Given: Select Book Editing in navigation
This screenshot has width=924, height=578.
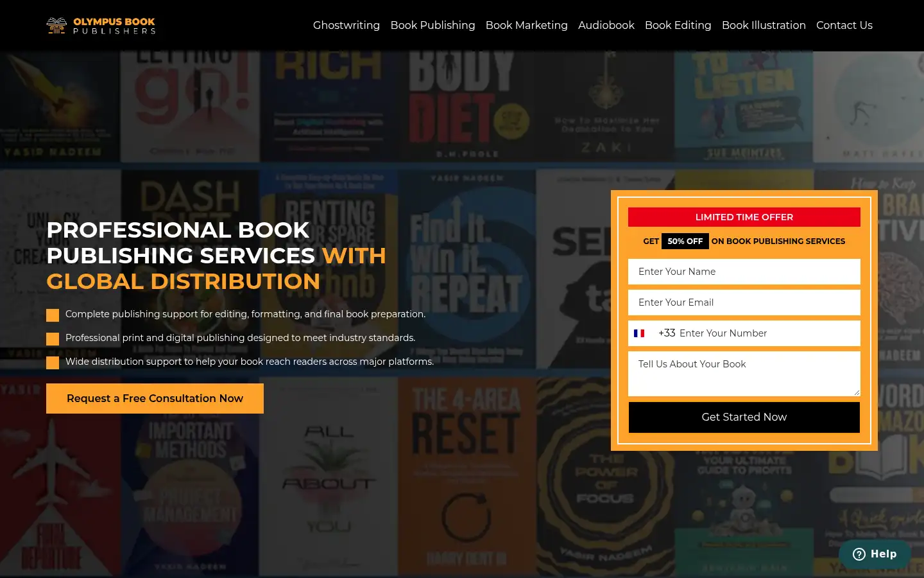Looking at the screenshot, I should point(678,25).
